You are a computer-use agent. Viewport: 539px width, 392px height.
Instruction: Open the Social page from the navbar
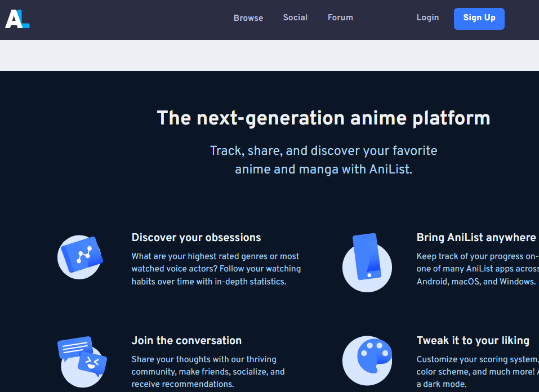pyautogui.click(x=295, y=17)
